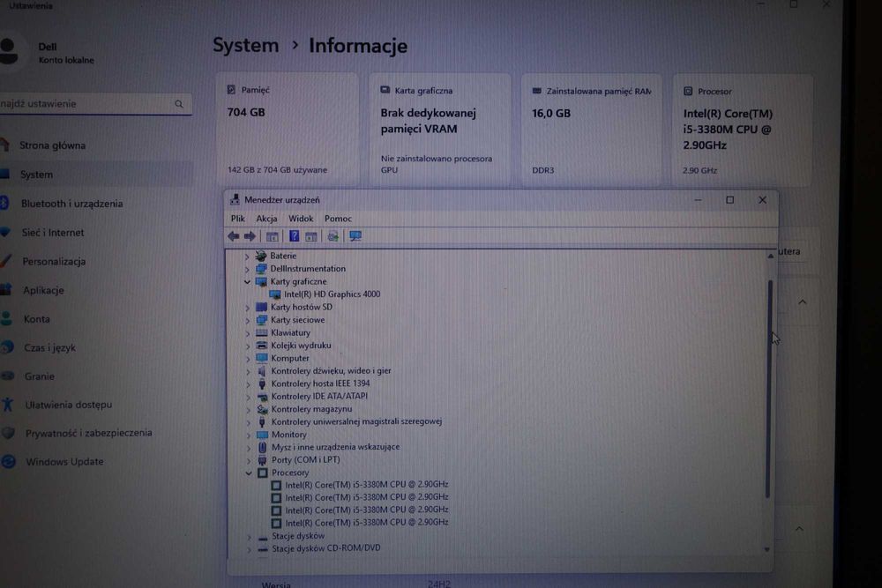This screenshot has width=882, height=588.
Task: Click the Pamięć 704 GB storage card
Action: pyautogui.click(x=288, y=130)
